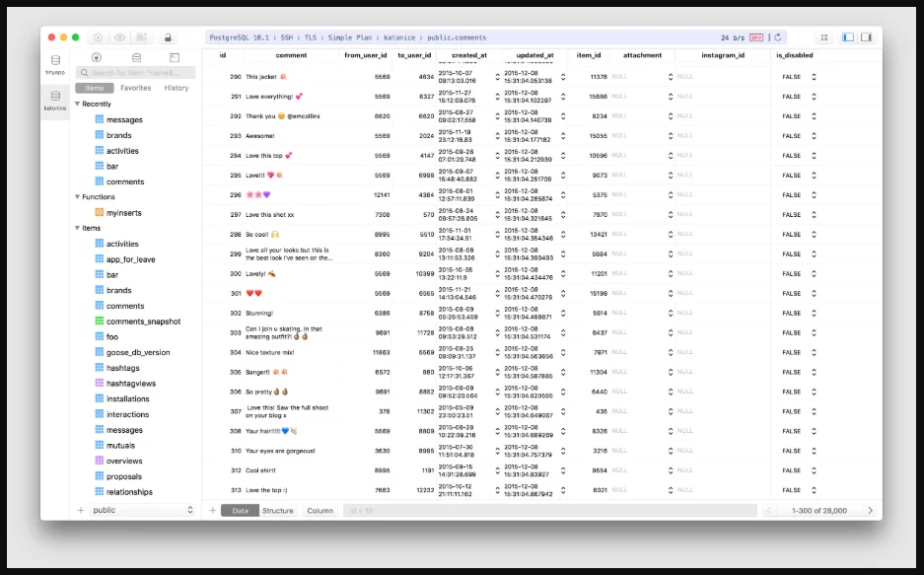Open is_disabled stepper for row 300
This screenshot has width=924, height=575.
click(x=814, y=273)
